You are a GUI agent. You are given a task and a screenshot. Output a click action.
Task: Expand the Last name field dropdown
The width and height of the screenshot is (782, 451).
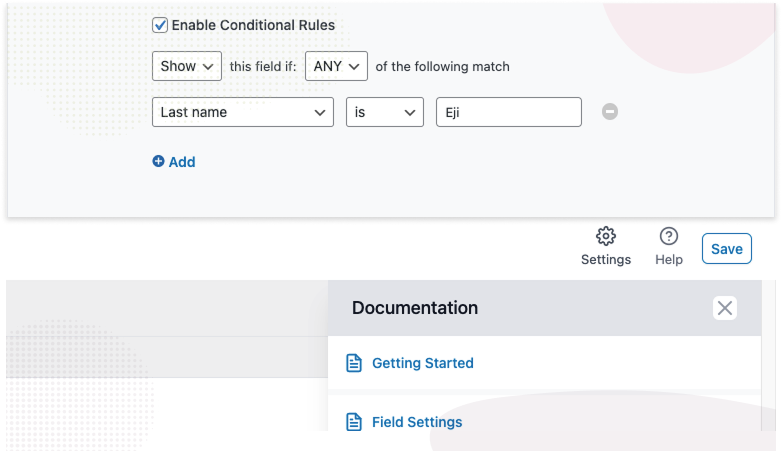[243, 112]
